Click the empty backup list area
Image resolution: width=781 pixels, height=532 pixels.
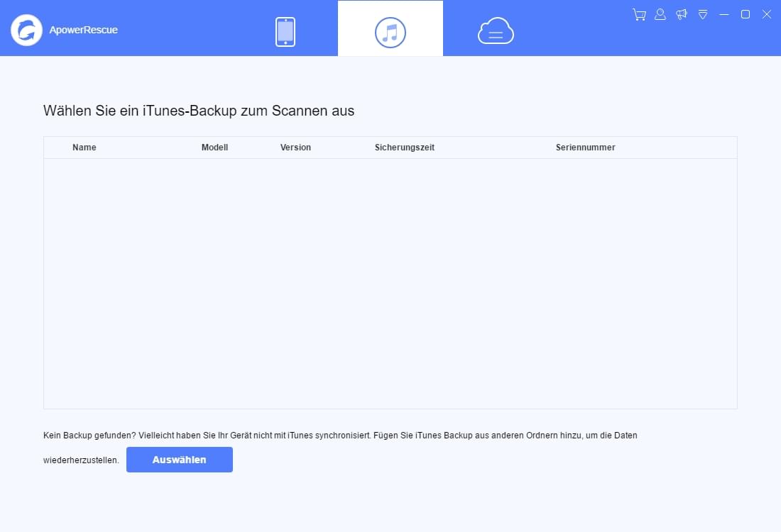(390, 284)
